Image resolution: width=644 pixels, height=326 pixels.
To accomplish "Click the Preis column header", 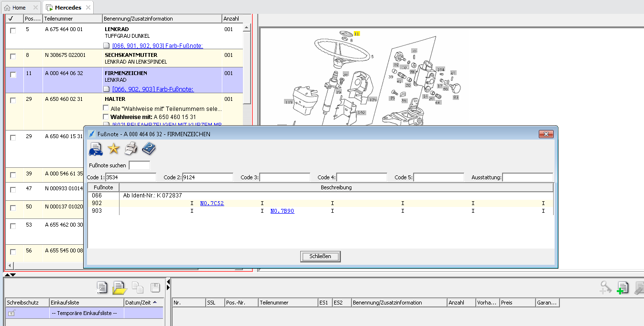I will point(517,303).
